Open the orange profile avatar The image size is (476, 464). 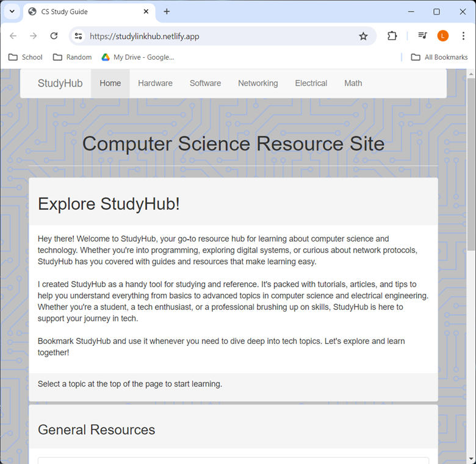pyautogui.click(x=443, y=36)
